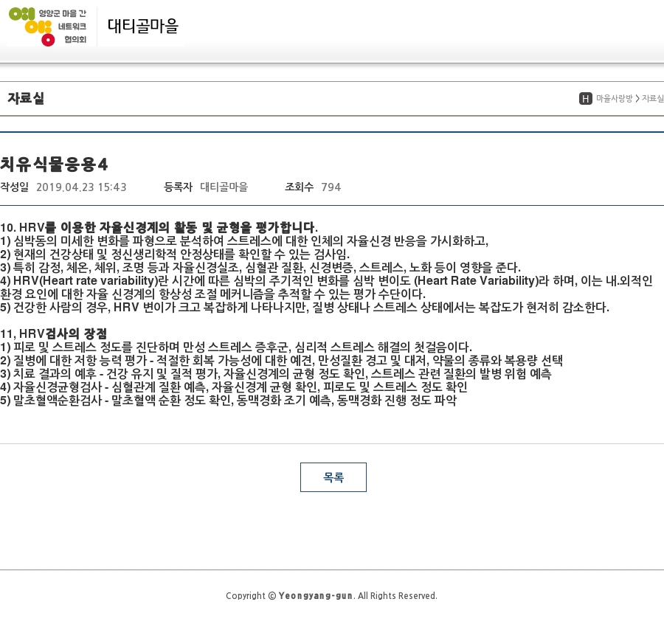664x644 pixels.
Task: Open the 대티골마을 site title link
Action: tap(142, 27)
